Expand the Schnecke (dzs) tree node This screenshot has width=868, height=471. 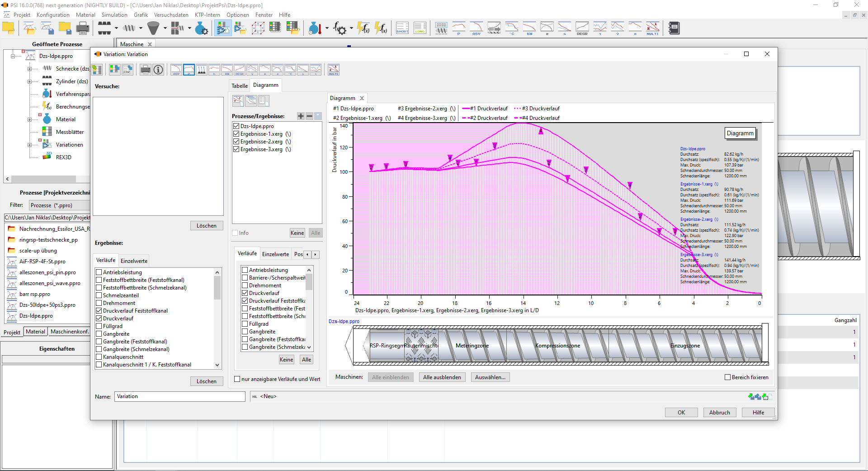(x=29, y=69)
